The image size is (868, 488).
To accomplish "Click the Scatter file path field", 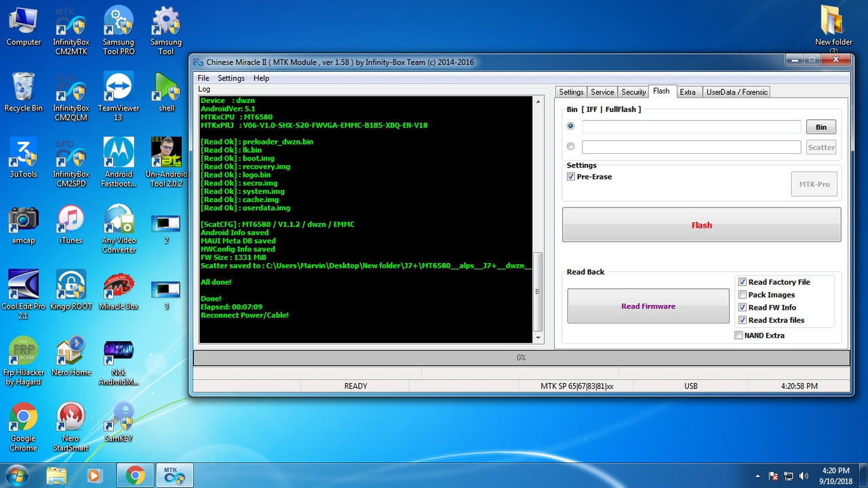I will click(x=691, y=147).
